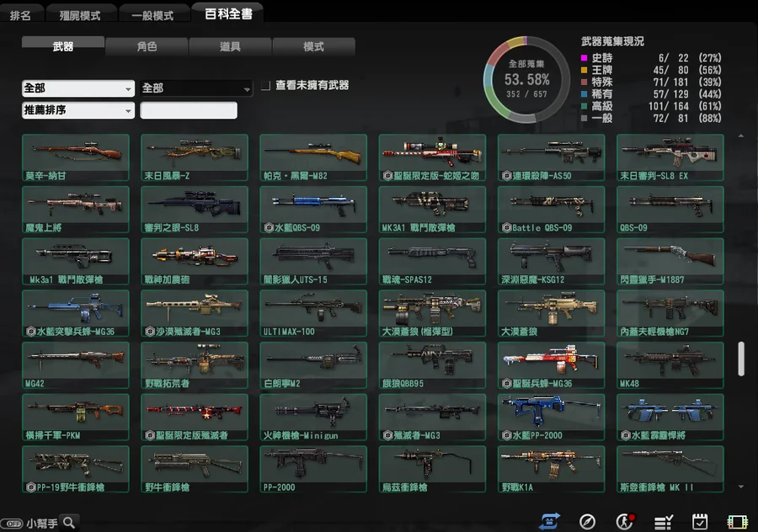Select the 末日風暴-Z sniper card

click(195, 157)
